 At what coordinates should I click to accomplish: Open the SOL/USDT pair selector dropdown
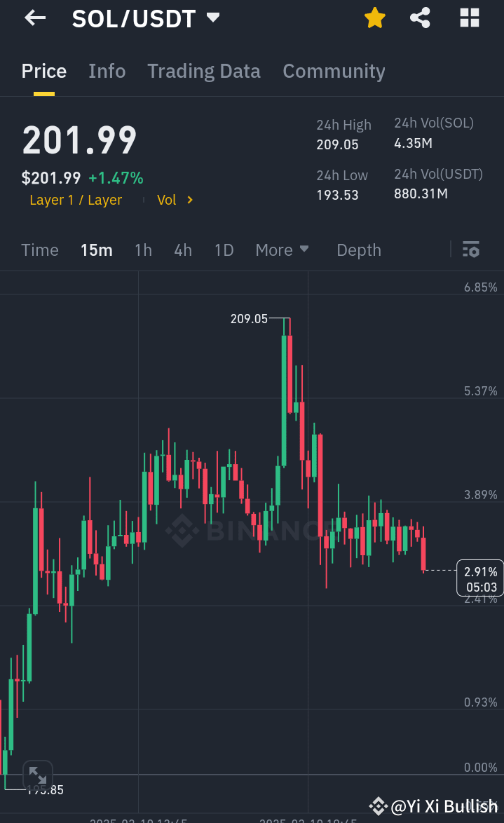[x=212, y=18]
